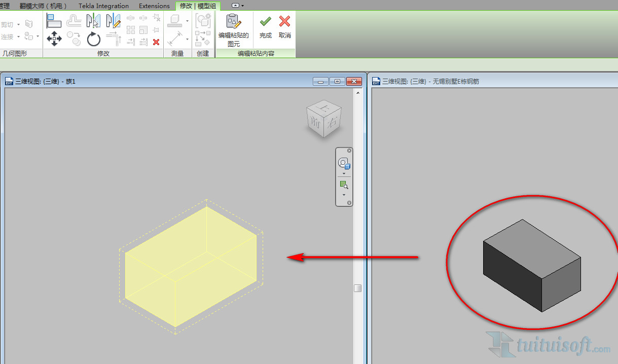Click the SteeringWheels navigation icon
The height and width of the screenshot is (364, 618).
[344, 163]
